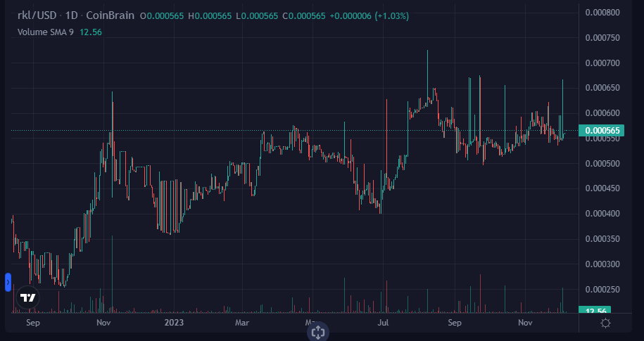Click the high price value H0.000565
Viewport: 644px width, 341px height.
[x=210, y=16]
